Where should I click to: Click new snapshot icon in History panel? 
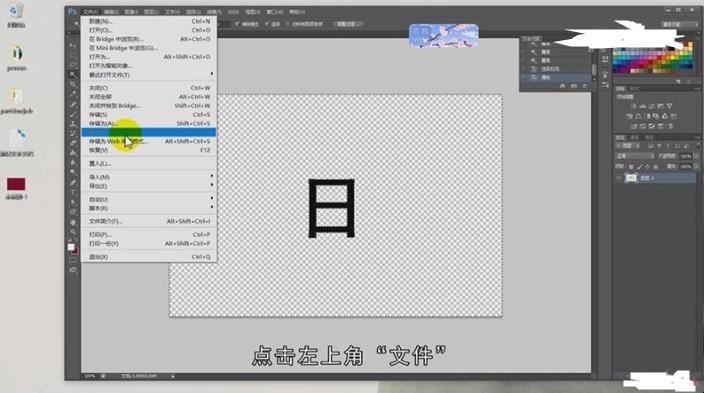tap(574, 86)
